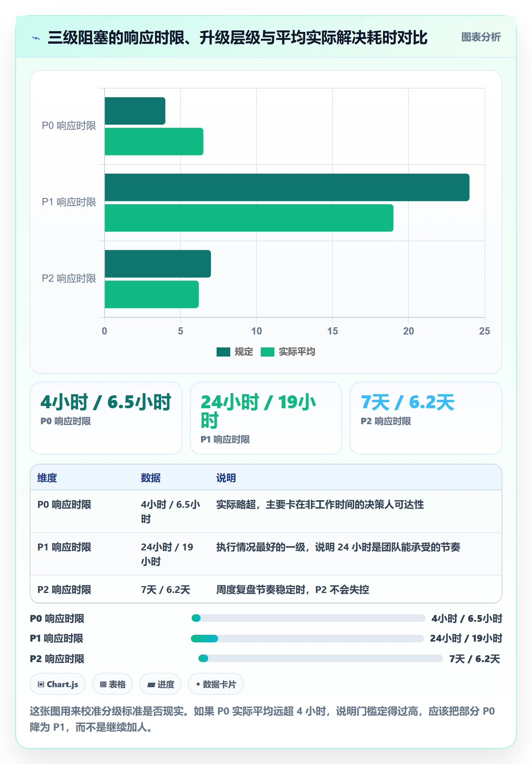The image size is (532, 764).
Task: Click the chart title 三级阻塞的响应时限
Action: (238, 38)
